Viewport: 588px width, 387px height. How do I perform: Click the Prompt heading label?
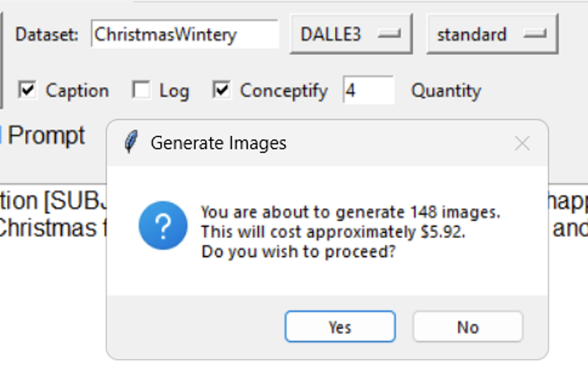click(x=46, y=135)
